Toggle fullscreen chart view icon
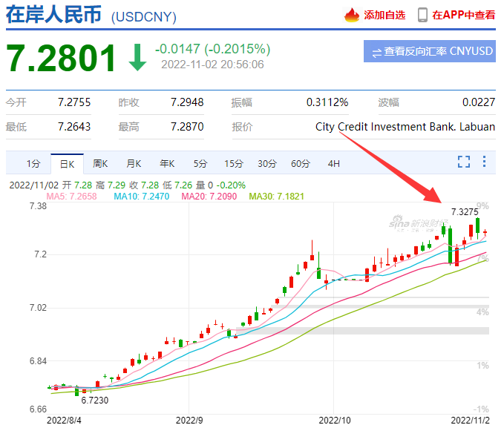 coord(464,162)
